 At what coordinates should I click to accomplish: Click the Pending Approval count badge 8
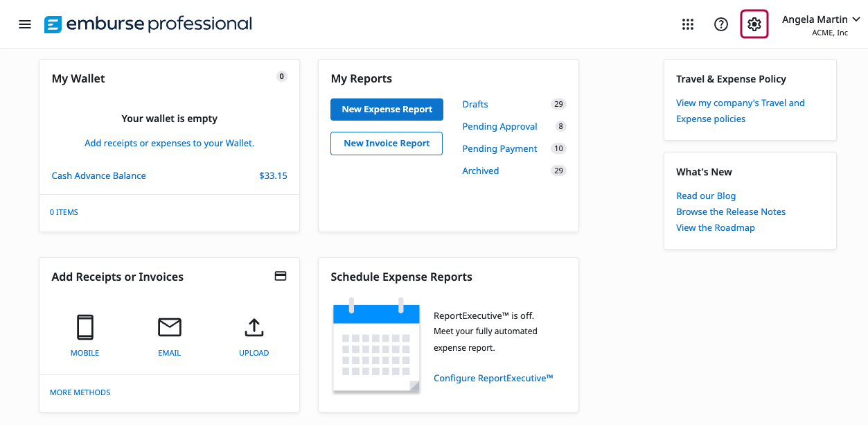pyautogui.click(x=560, y=126)
